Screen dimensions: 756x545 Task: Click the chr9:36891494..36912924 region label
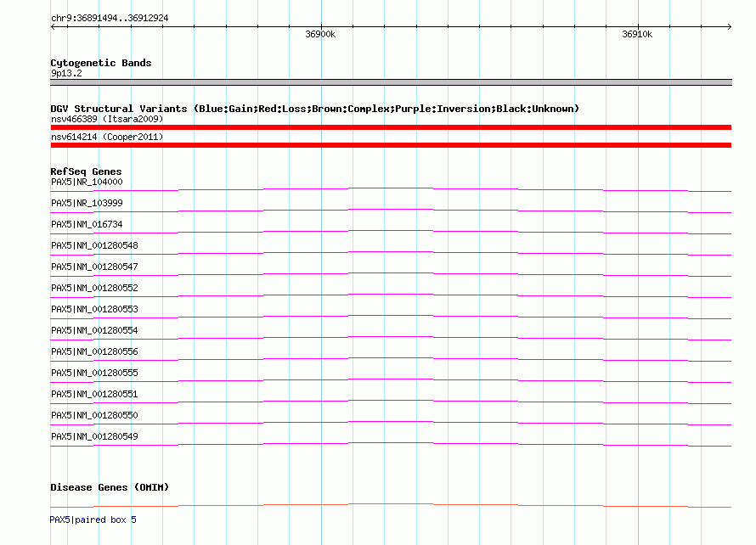click(110, 18)
